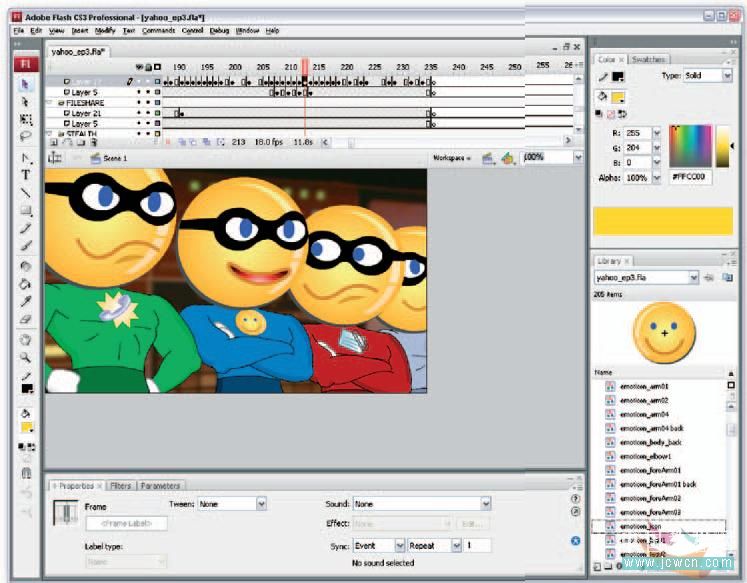Toggle outline square of FILESHARE folder
Image resolution: width=747 pixels, height=583 pixels.
pos(157,103)
